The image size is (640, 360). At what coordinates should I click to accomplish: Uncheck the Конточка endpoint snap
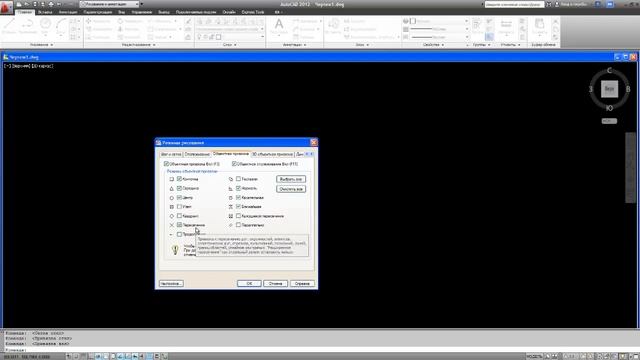[x=179, y=179]
